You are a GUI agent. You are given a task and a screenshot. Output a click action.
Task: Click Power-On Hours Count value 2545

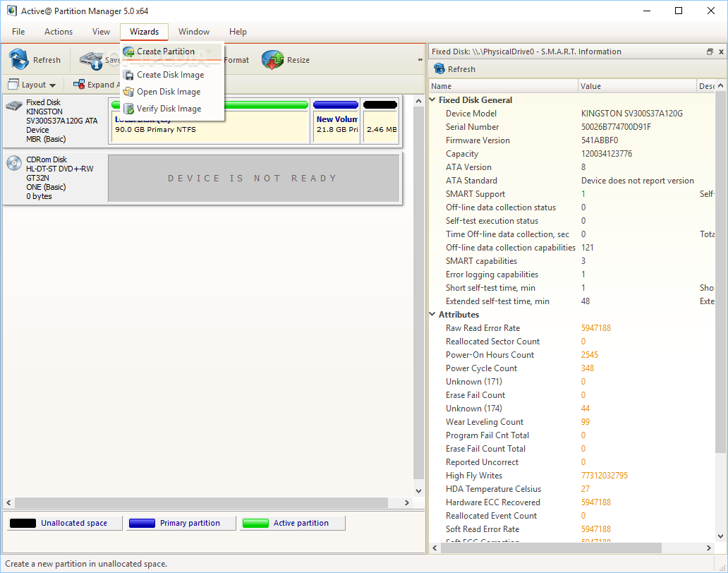click(x=590, y=355)
